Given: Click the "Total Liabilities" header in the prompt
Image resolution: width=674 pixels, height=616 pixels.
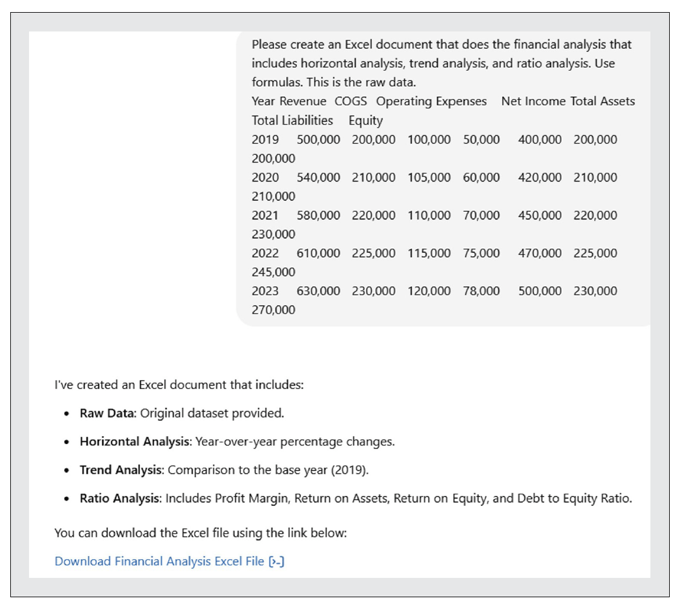Looking at the screenshot, I should [x=292, y=120].
